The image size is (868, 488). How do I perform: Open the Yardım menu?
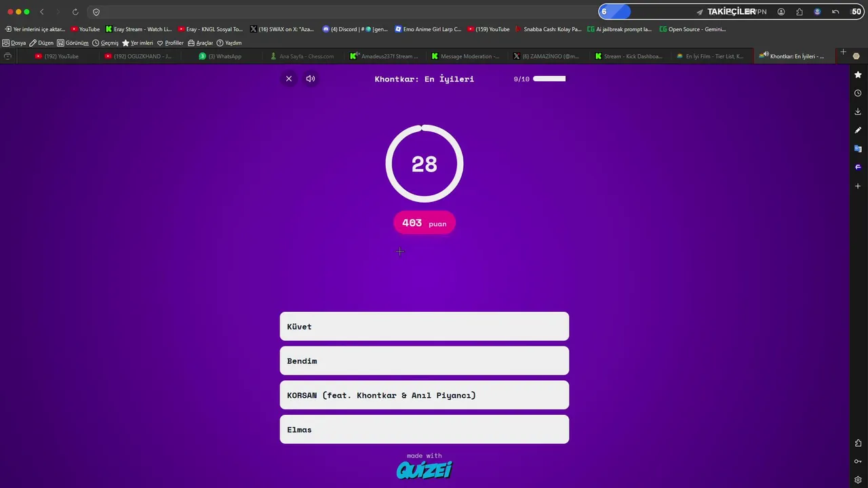(229, 43)
